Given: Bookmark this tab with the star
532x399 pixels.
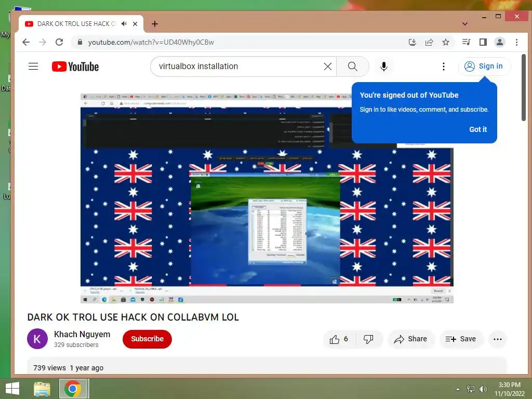Looking at the screenshot, I should coord(446,42).
